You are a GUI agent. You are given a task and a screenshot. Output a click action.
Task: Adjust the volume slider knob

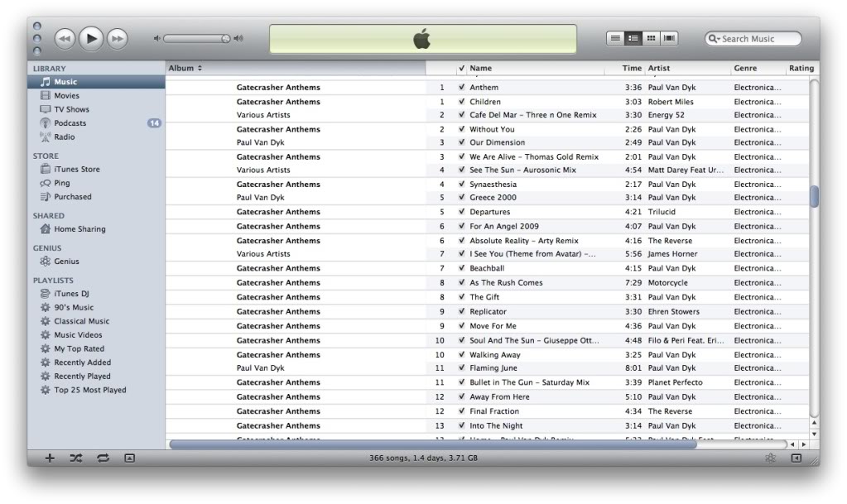225,38
